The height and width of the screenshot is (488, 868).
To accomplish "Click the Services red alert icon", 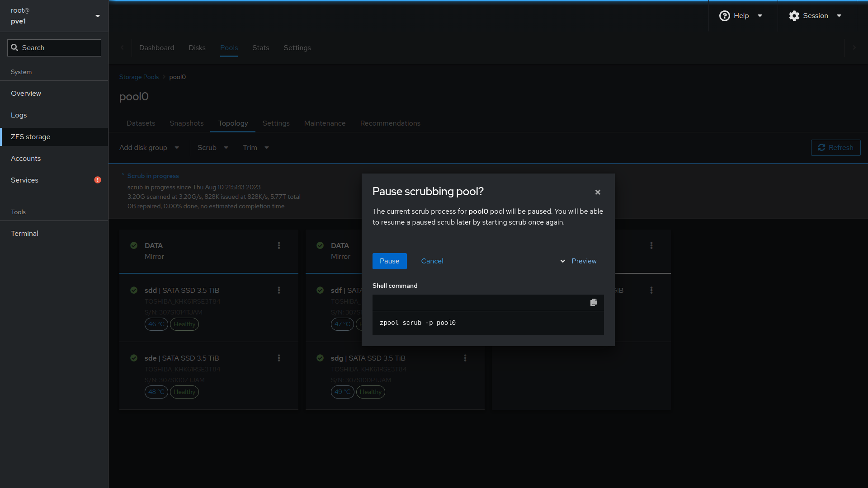I will (x=98, y=180).
